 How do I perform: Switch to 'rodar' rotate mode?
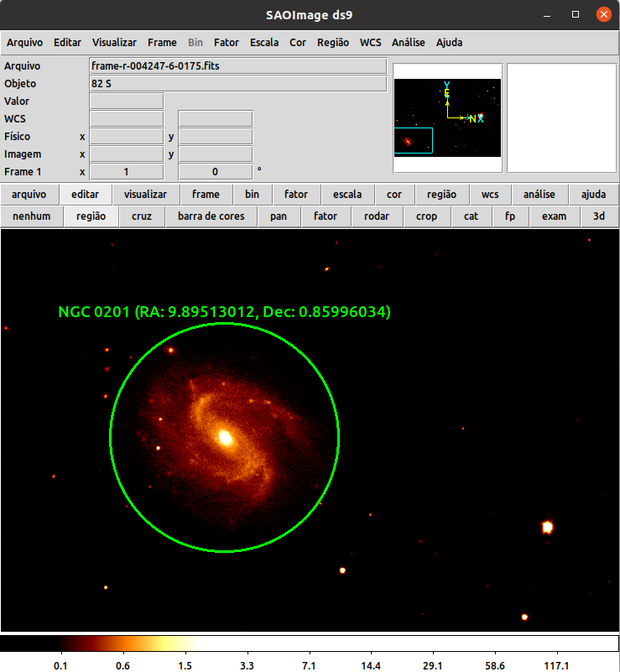(x=377, y=216)
